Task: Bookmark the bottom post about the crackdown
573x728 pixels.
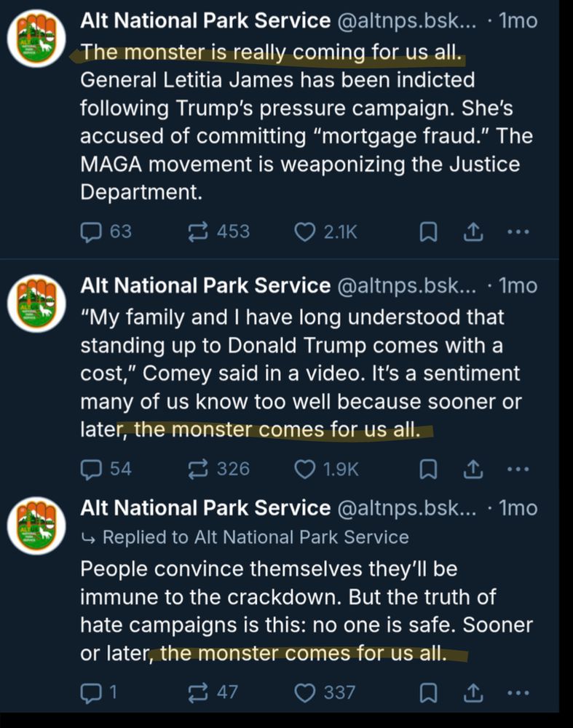Action: pyautogui.click(x=427, y=692)
